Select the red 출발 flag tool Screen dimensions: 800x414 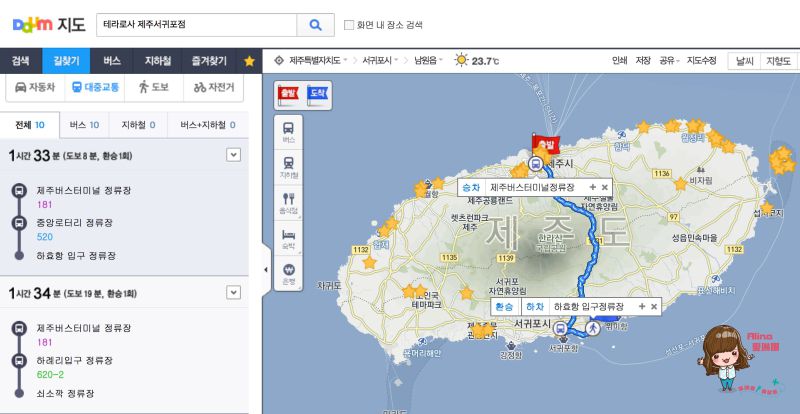point(288,95)
